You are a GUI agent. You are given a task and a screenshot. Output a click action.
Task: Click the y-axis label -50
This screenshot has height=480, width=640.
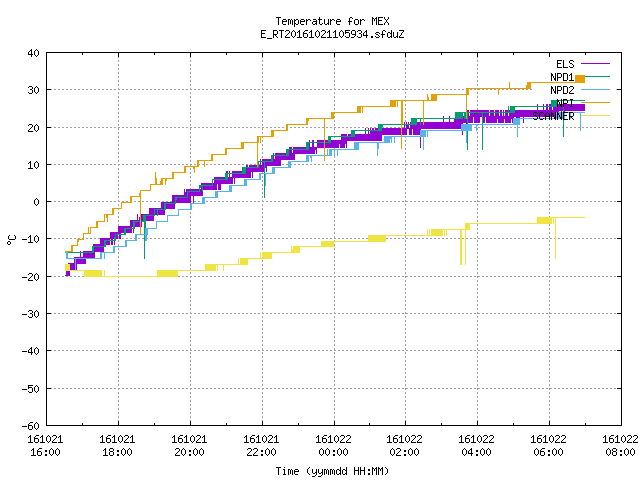[x=31, y=389]
